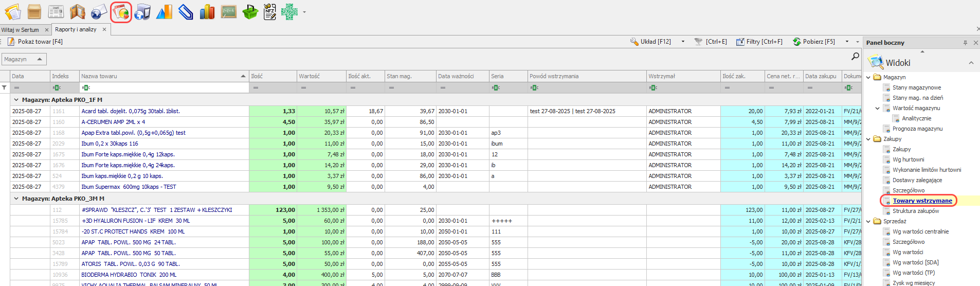Click the newspaper icon in toolbar
980x286 pixels.
[x=56, y=12]
